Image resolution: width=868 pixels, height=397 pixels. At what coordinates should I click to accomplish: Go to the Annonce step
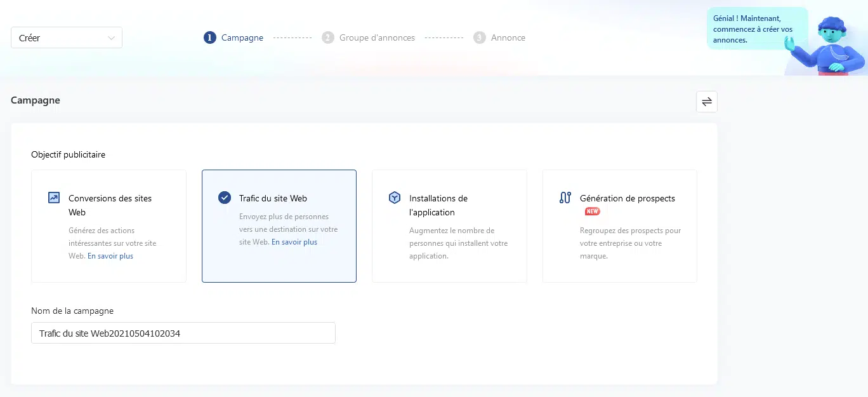[508, 37]
